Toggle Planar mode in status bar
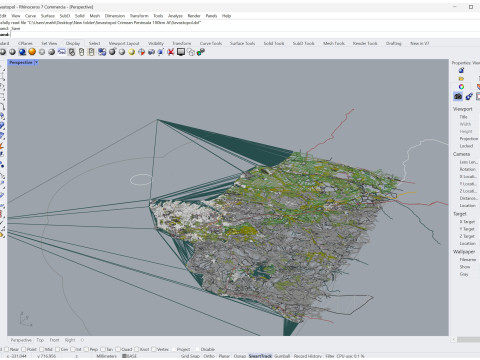Viewport: 480px width, 360px height. [x=224, y=356]
